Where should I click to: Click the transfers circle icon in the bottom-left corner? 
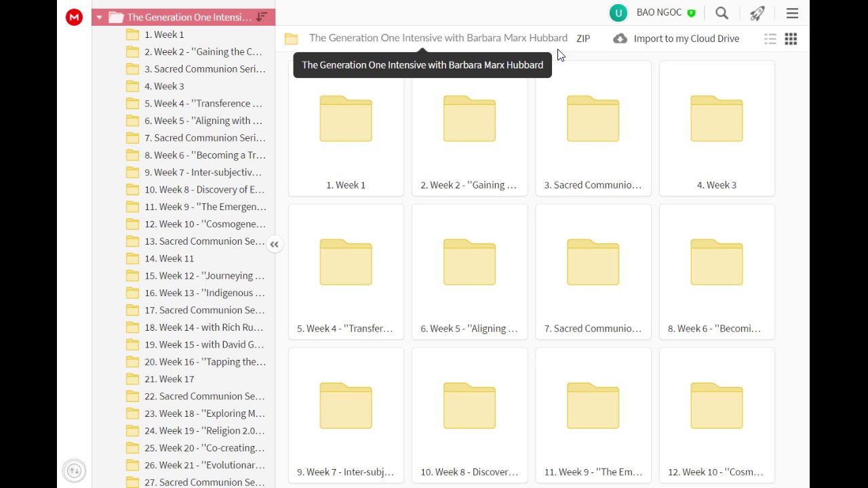click(74, 470)
